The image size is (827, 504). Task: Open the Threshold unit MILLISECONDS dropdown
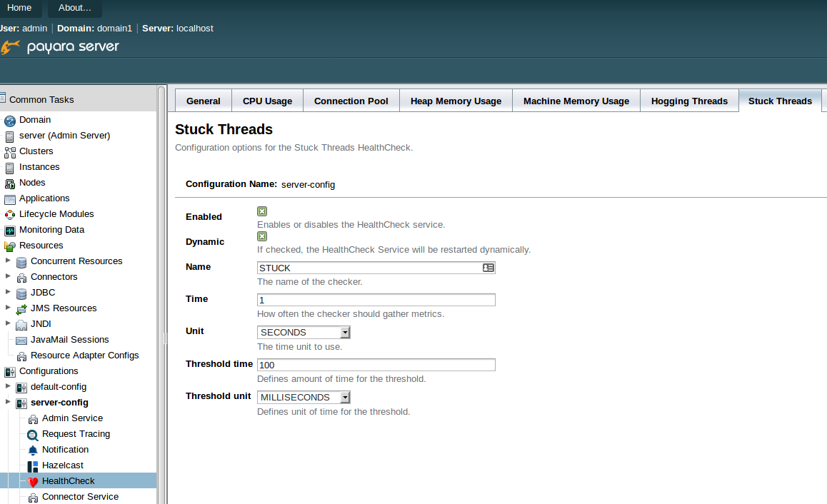point(304,398)
